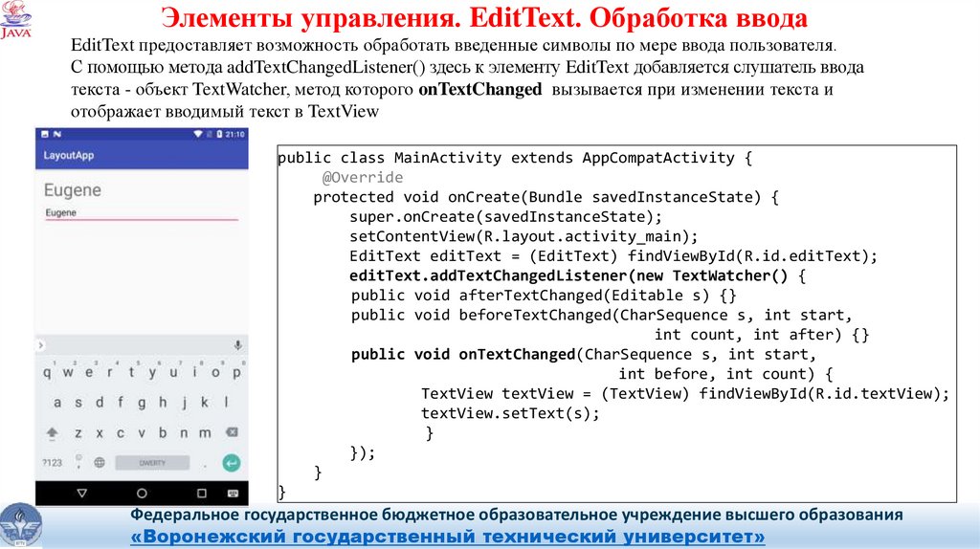Tap the keyboard switcher icon in navigation bar
This screenshot has height=549, width=980.
coord(234,494)
